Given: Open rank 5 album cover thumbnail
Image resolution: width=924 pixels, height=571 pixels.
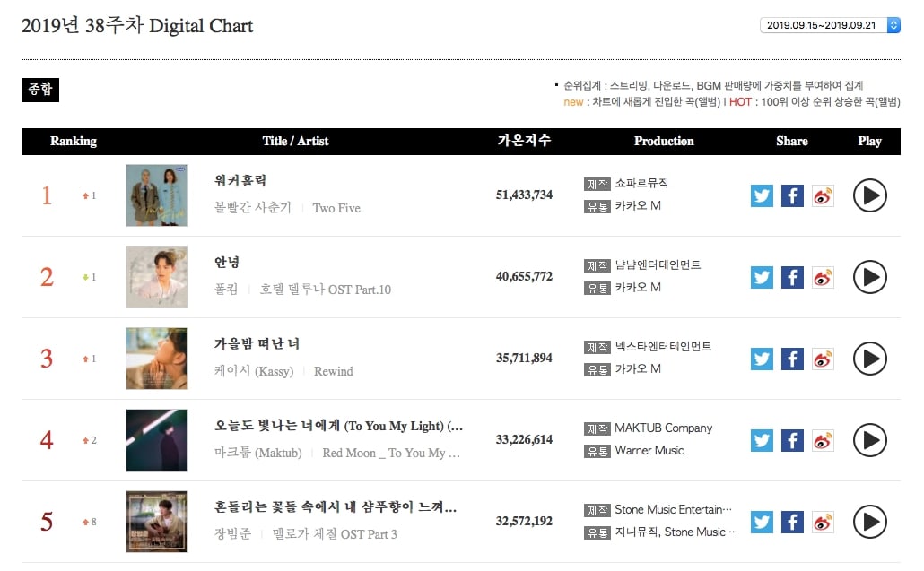Looking at the screenshot, I should tap(157, 522).
